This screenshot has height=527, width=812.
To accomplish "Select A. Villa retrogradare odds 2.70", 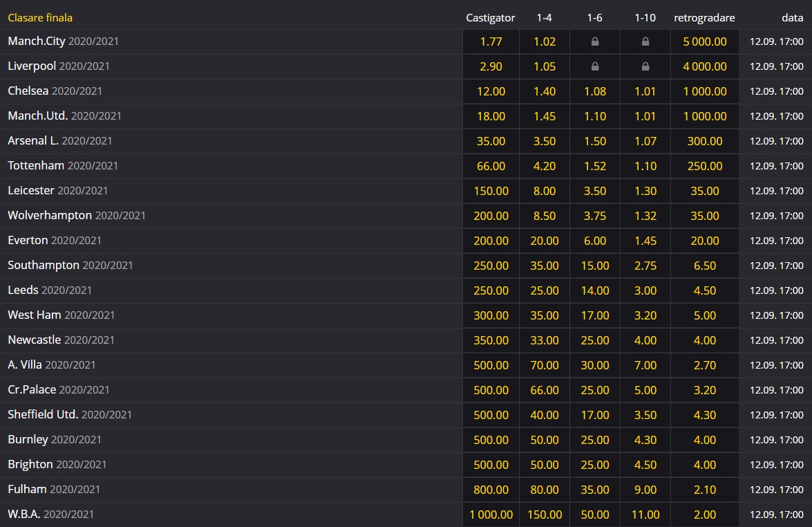I will 704,365.
